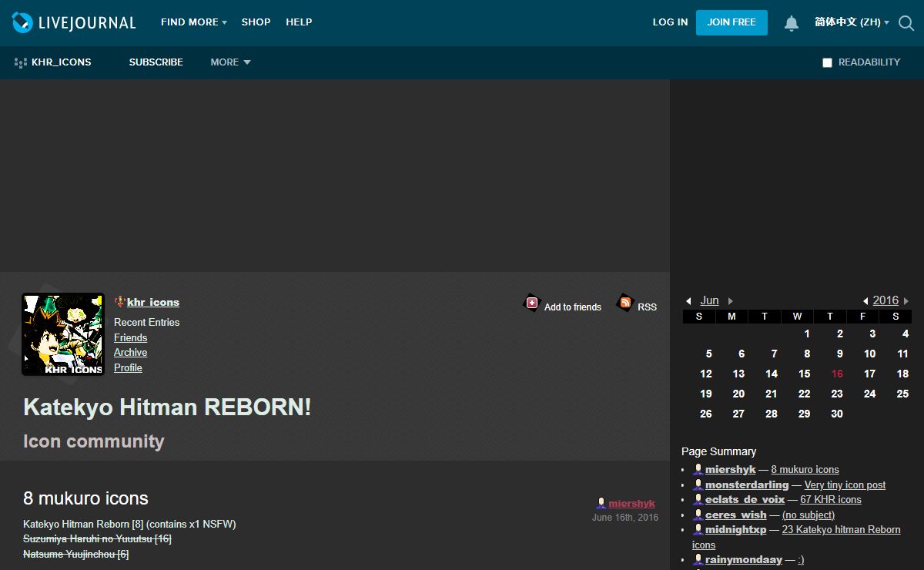Click the Icon community subtitle
The height and width of the screenshot is (570, 924).
pyautogui.click(x=94, y=441)
